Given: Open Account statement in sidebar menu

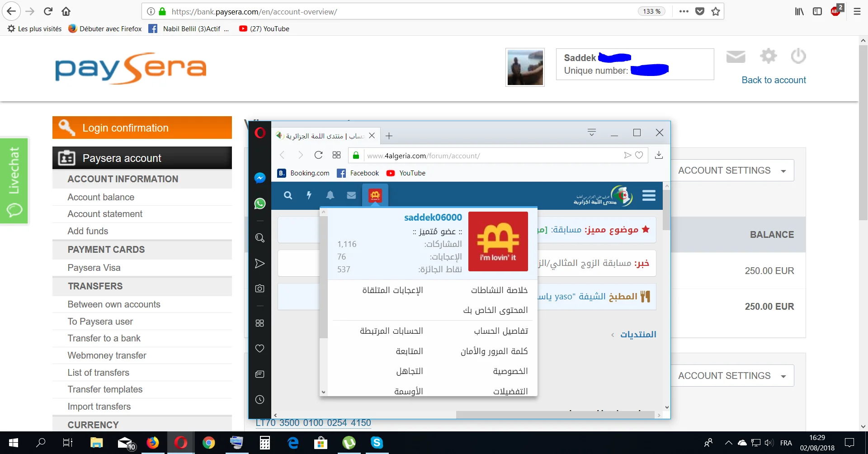Looking at the screenshot, I should pyautogui.click(x=105, y=214).
